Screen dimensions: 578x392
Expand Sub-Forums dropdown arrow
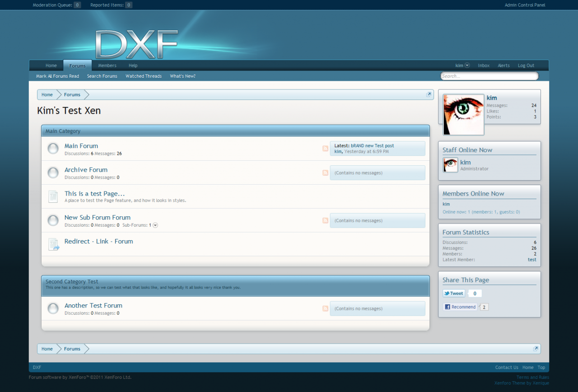[155, 225]
